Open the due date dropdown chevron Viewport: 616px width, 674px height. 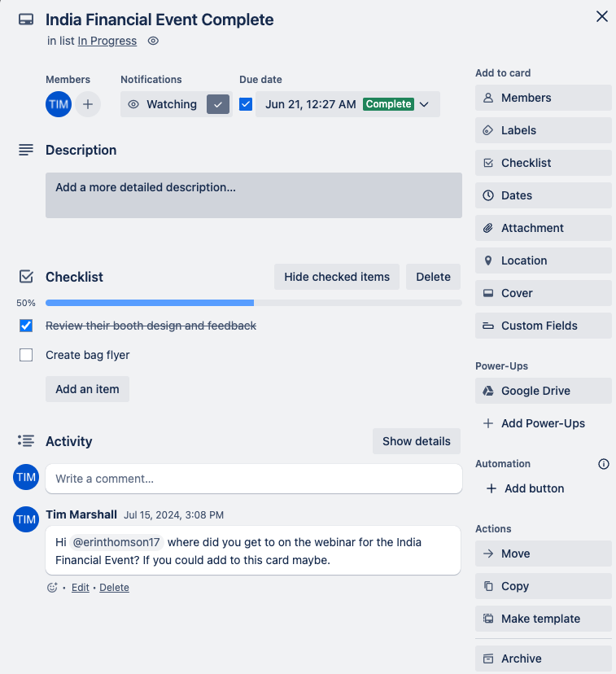click(x=424, y=104)
